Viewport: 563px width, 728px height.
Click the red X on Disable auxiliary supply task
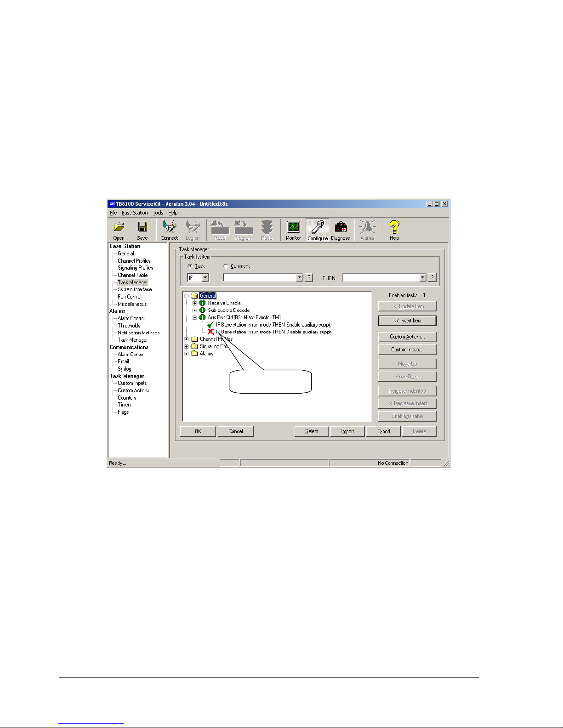click(x=210, y=332)
